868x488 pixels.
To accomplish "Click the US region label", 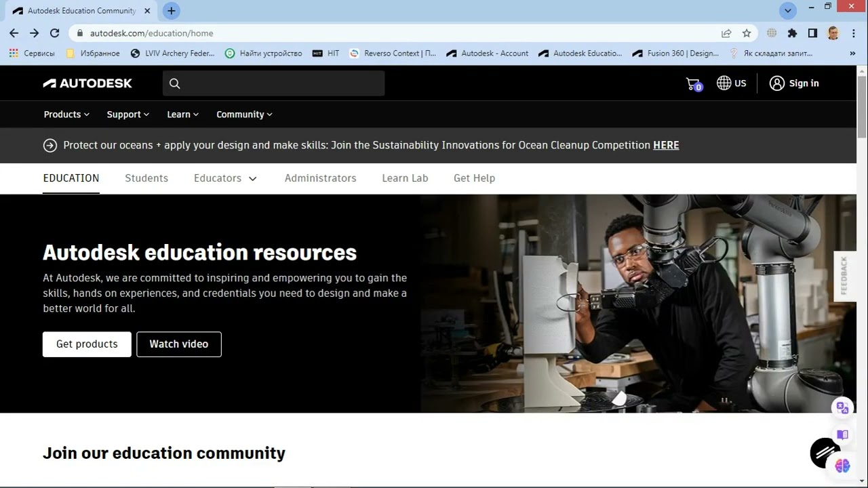I will [740, 83].
